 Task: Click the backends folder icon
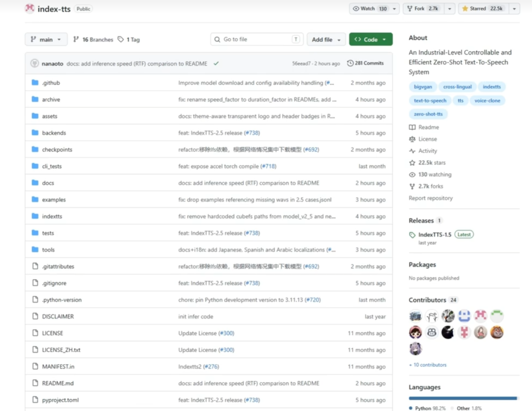tap(35, 133)
